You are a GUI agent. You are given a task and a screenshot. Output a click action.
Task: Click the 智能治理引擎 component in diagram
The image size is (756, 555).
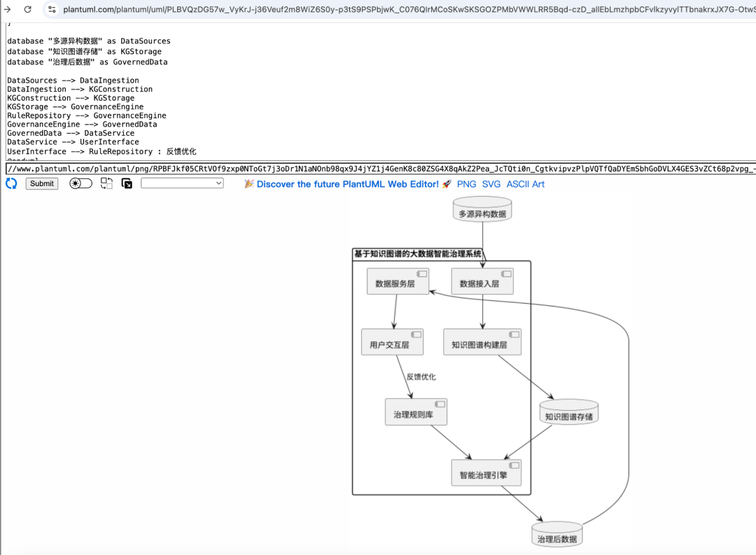point(483,475)
